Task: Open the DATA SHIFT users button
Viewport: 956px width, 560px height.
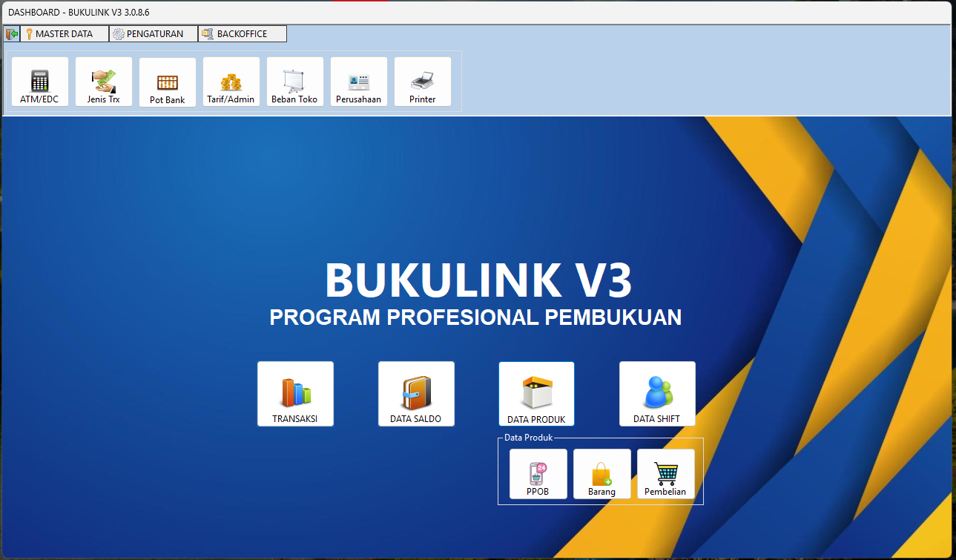Action: tap(657, 394)
